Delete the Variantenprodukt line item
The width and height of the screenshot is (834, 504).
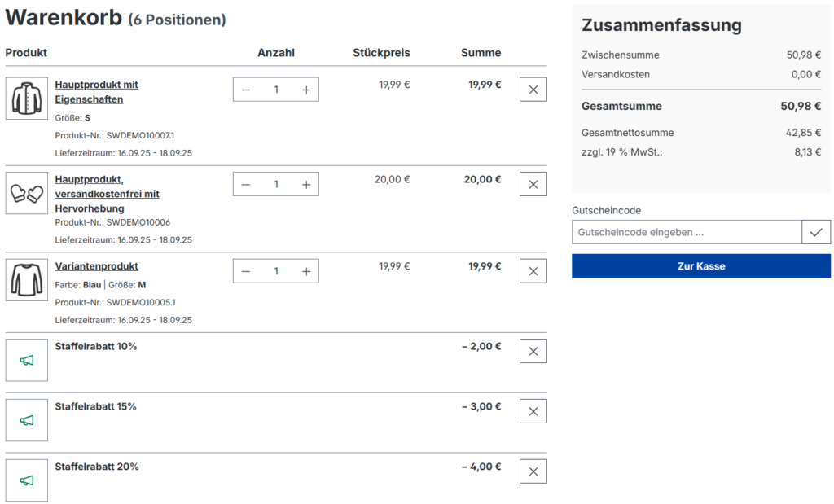pyautogui.click(x=533, y=271)
